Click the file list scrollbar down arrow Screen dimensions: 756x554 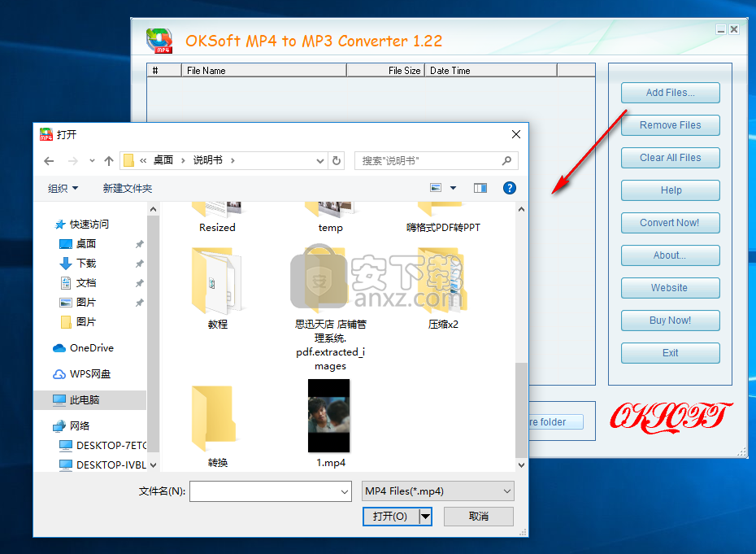[521, 465]
